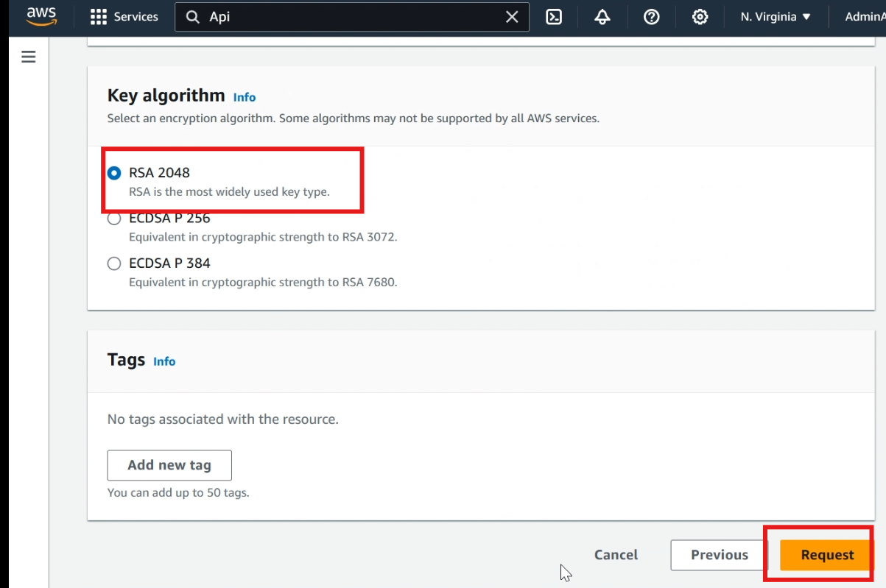Click Info link beside Key algorithm
The width and height of the screenshot is (886, 588).
[245, 97]
